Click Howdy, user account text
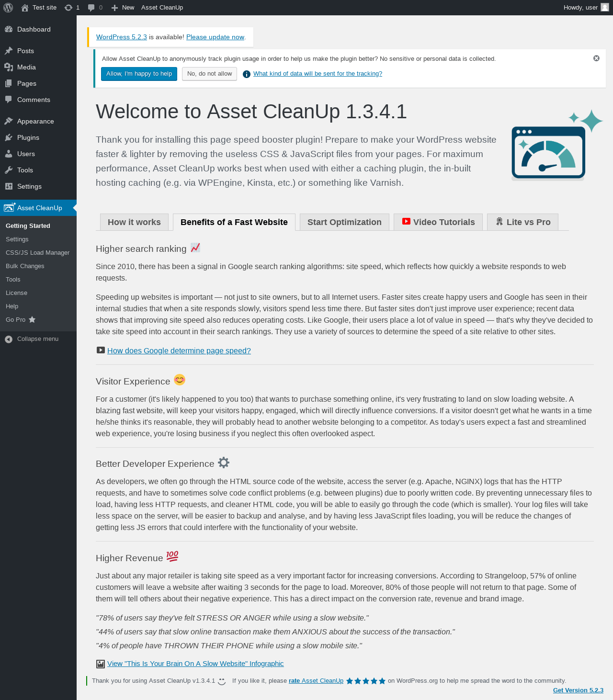 point(580,8)
